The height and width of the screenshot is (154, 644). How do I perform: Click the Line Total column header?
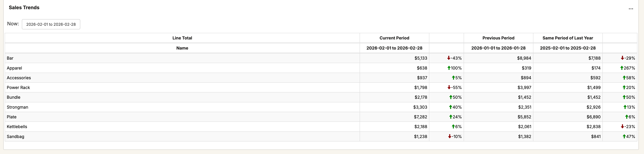(x=182, y=38)
